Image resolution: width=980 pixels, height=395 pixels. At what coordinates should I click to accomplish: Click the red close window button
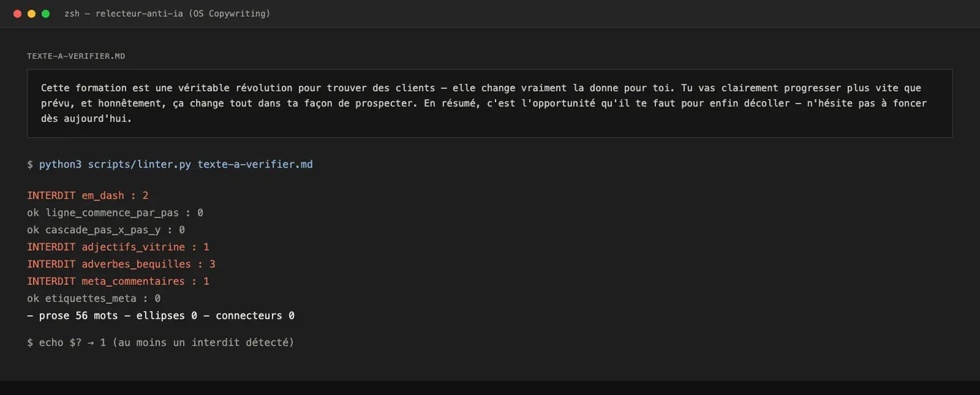click(17, 13)
